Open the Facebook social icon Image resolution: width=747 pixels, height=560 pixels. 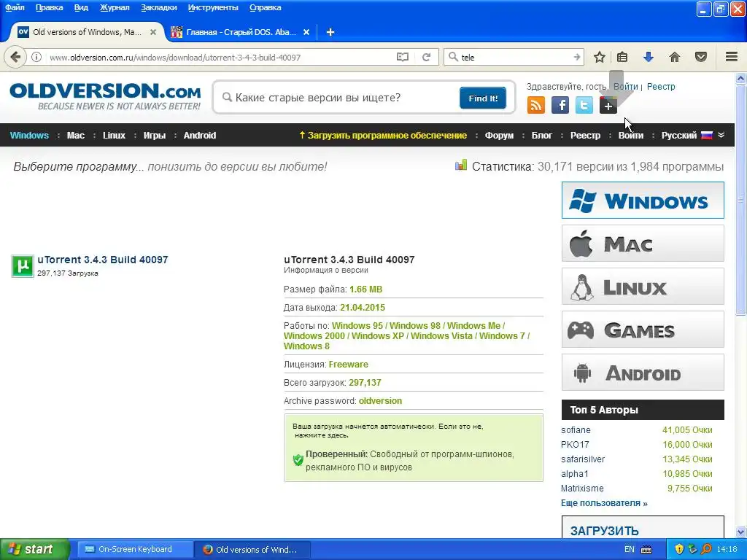pos(560,105)
